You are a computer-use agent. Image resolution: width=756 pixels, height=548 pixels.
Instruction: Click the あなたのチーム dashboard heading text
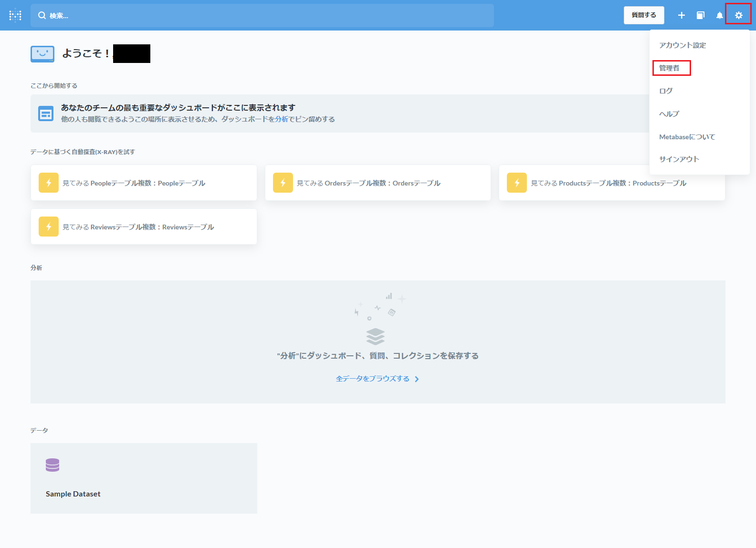(x=178, y=108)
